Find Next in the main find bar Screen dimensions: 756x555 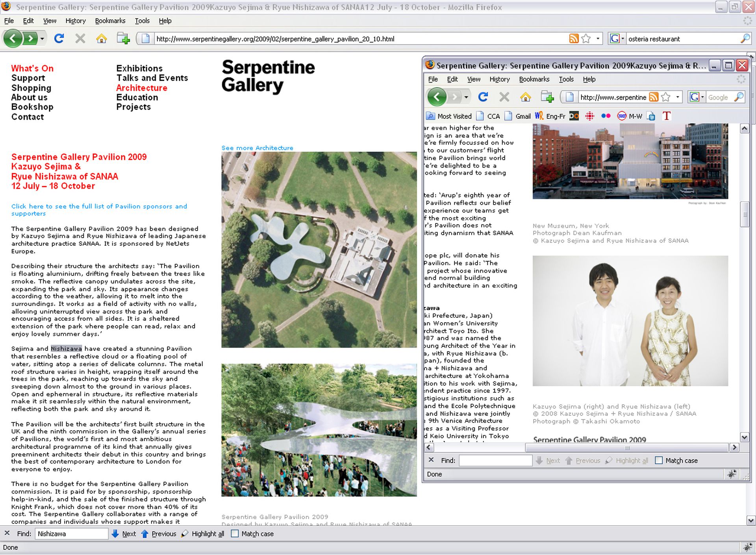coord(124,534)
